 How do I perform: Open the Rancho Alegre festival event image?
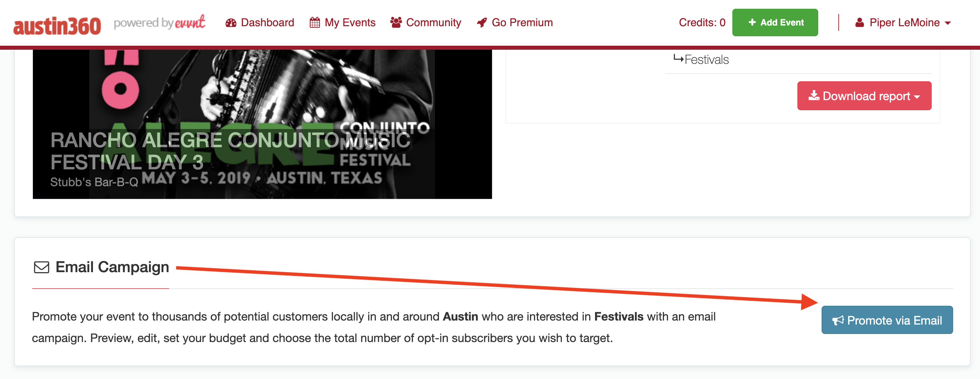point(262,124)
